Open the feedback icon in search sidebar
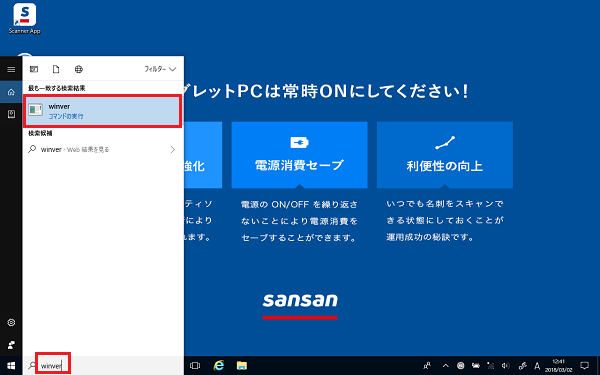 point(11,345)
